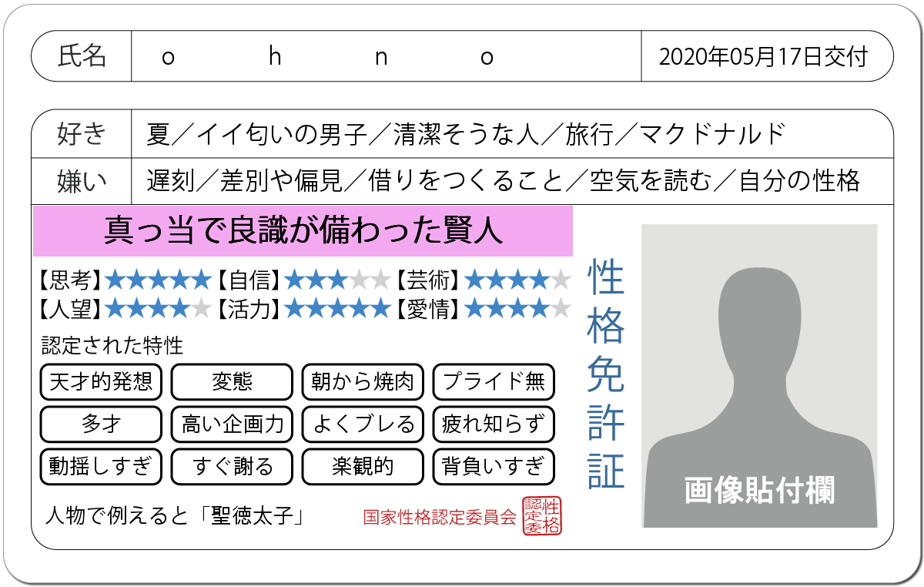Click the 人望 star rating

[x=158, y=309]
